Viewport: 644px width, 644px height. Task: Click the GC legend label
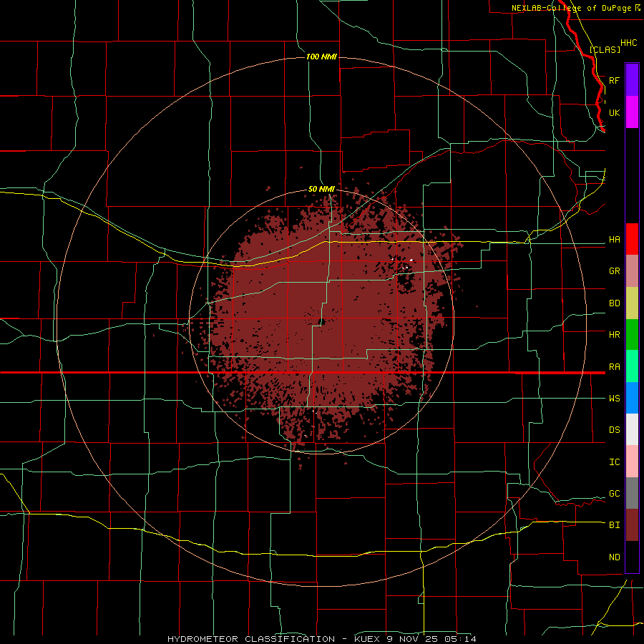click(615, 494)
